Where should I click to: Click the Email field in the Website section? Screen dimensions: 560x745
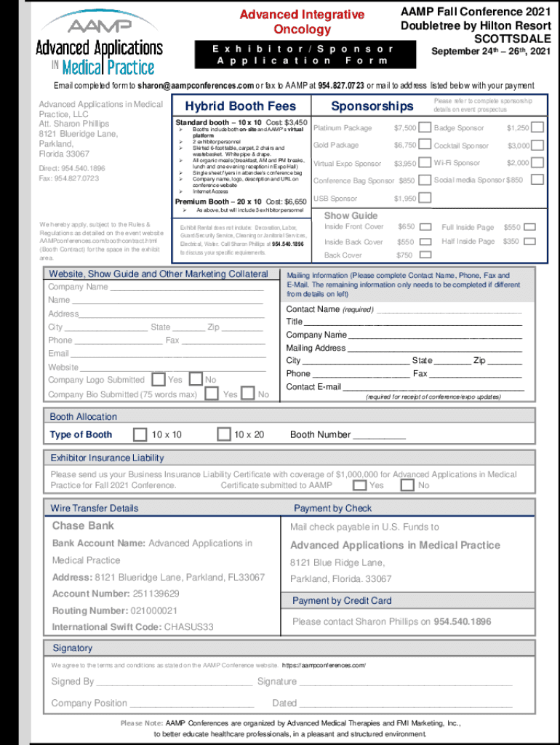coord(168,354)
